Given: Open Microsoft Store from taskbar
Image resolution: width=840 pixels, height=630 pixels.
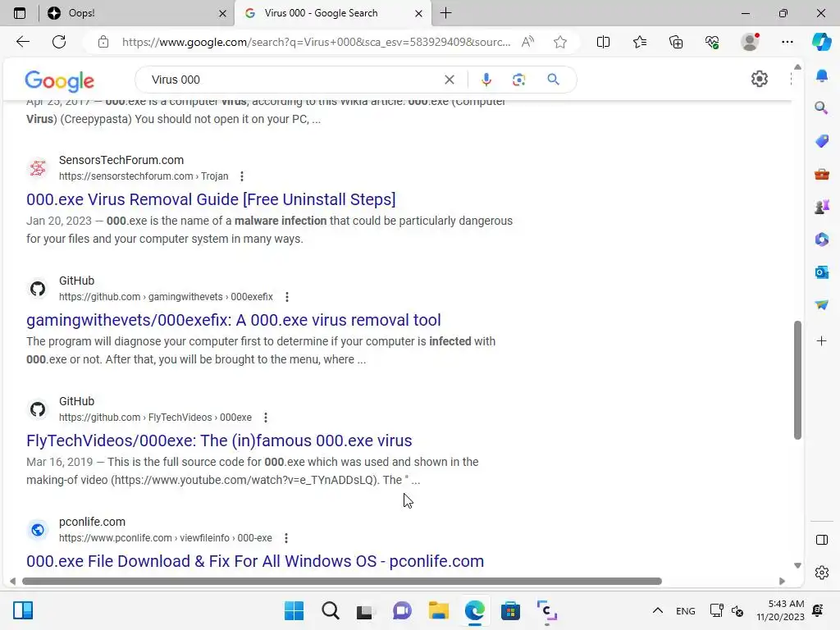Looking at the screenshot, I should click(x=510, y=610).
